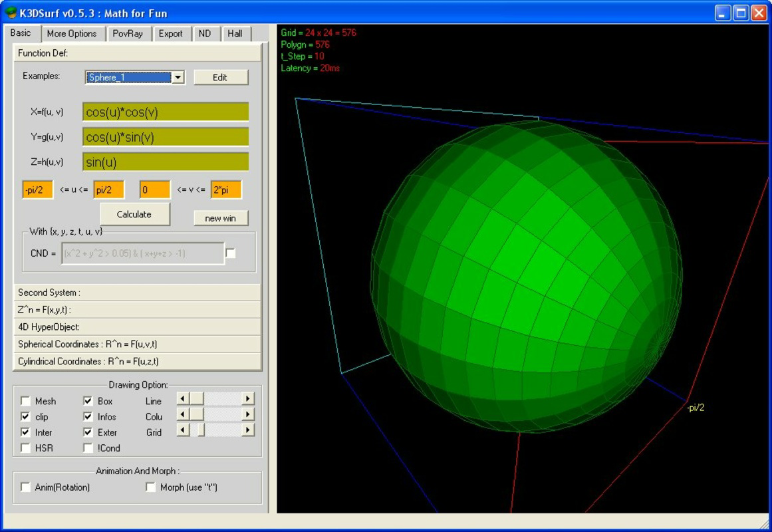Click the Grid = 24 x 24 info text
The height and width of the screenshot is (532, 772).
[319, 33]
